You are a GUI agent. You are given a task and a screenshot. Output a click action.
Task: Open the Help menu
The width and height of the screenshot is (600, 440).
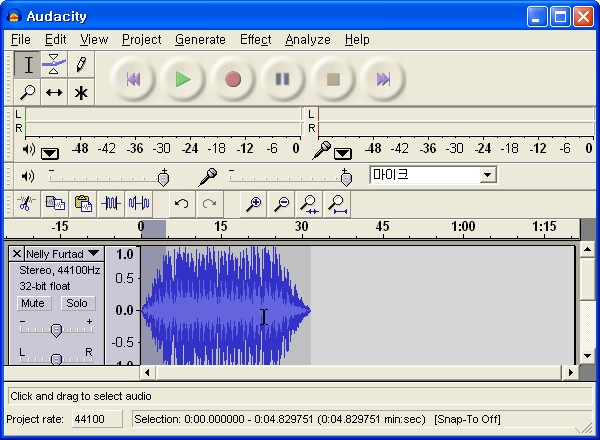click(x=357, y=39)
